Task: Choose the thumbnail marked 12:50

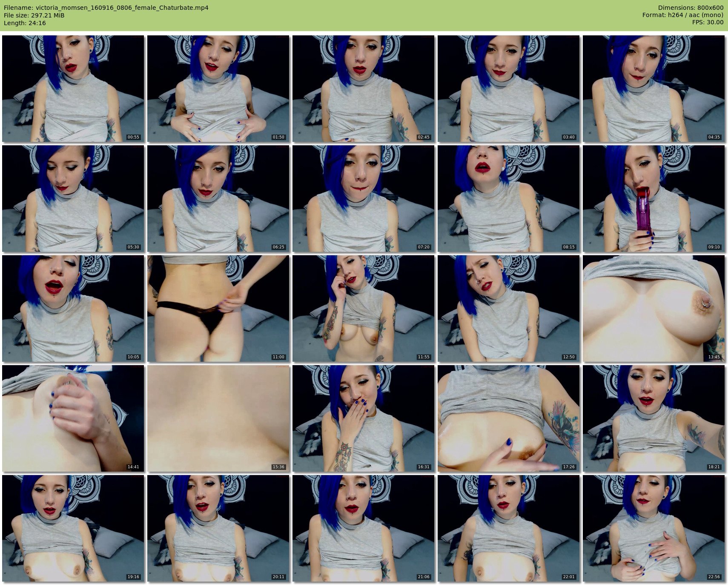Action: 508,308
